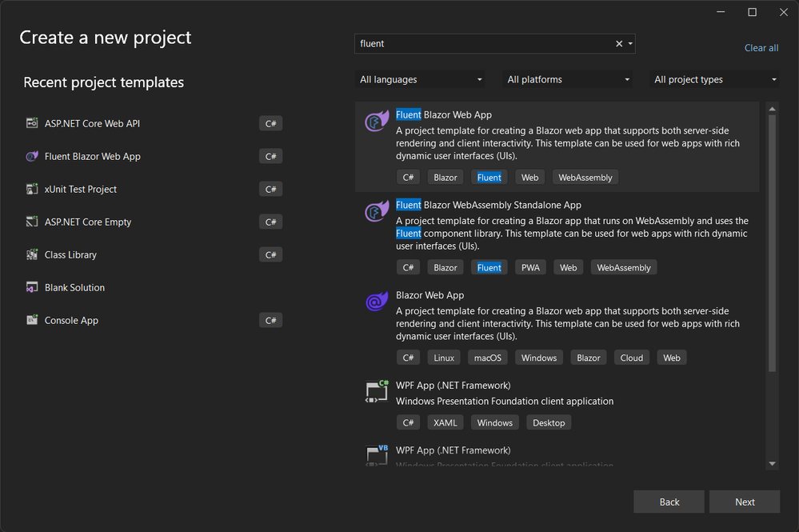Select the Class Library recent template icon
The image size is (799, 532).
point(32,254)
